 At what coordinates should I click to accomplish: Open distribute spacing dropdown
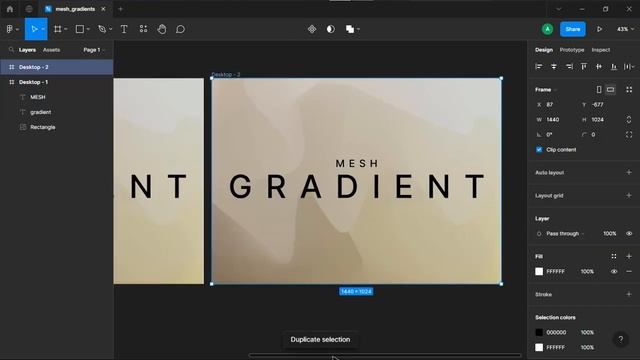coord(629,67)
